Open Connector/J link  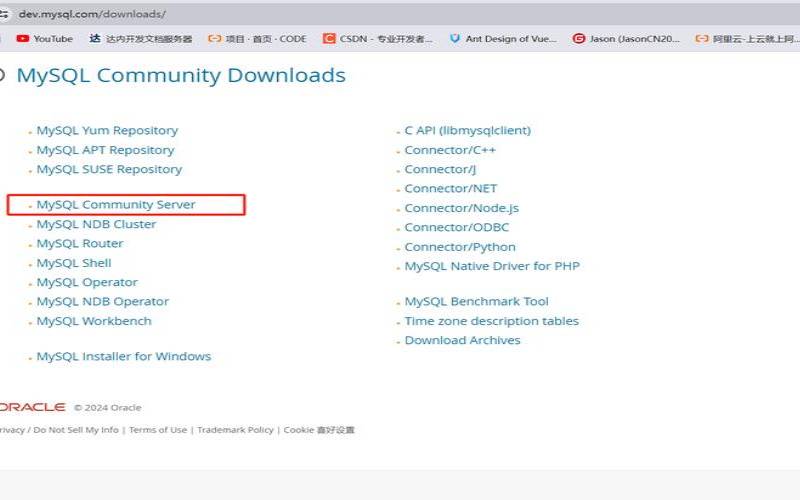tap(440, 169)
